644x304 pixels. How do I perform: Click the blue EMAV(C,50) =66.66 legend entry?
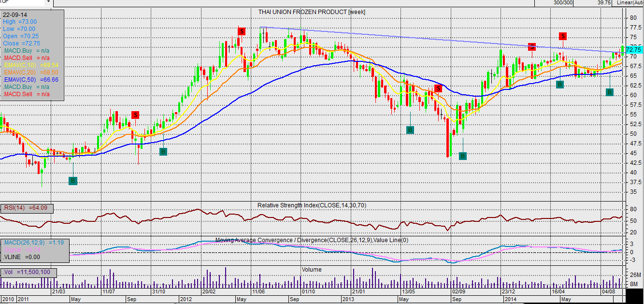[31, 79]
